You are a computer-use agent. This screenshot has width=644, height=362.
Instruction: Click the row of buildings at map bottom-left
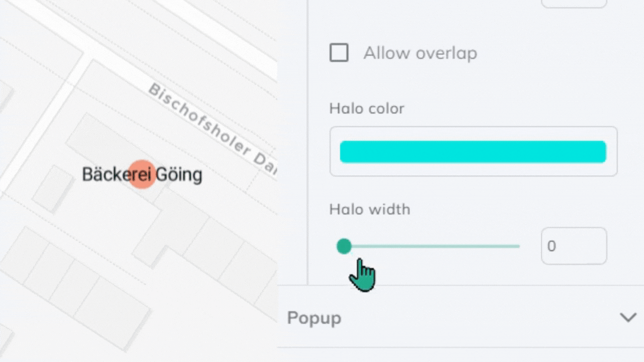click(75, 287)
